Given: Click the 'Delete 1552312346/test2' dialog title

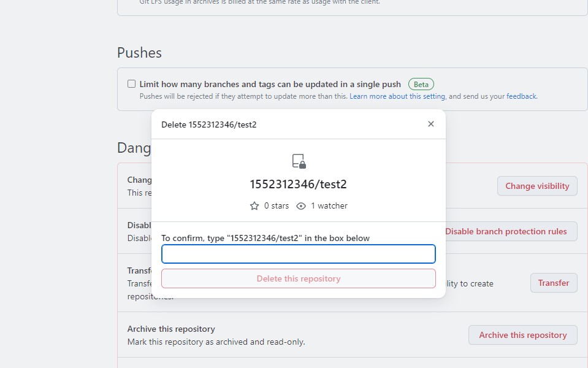Looking at the screenshot, I should pos(208,125).
